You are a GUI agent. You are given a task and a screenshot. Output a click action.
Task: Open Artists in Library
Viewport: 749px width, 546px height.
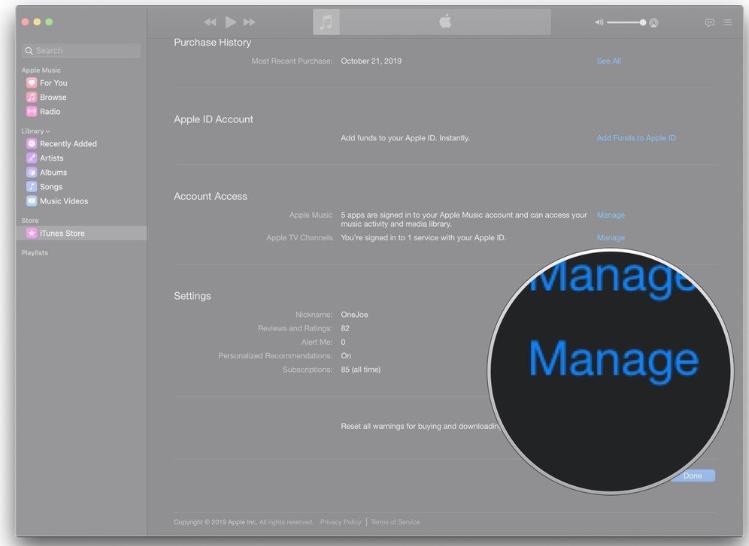(x=51, y=158)
